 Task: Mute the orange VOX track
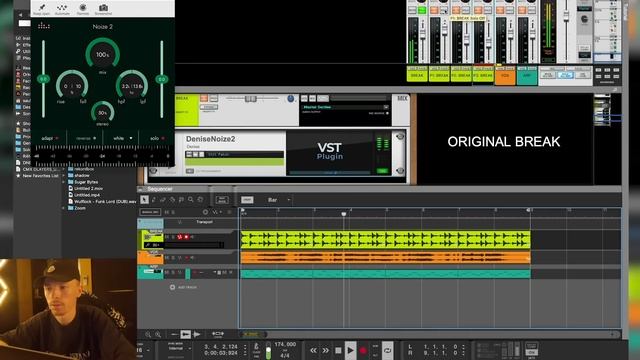pyautogui.click(x=167, y=258)
